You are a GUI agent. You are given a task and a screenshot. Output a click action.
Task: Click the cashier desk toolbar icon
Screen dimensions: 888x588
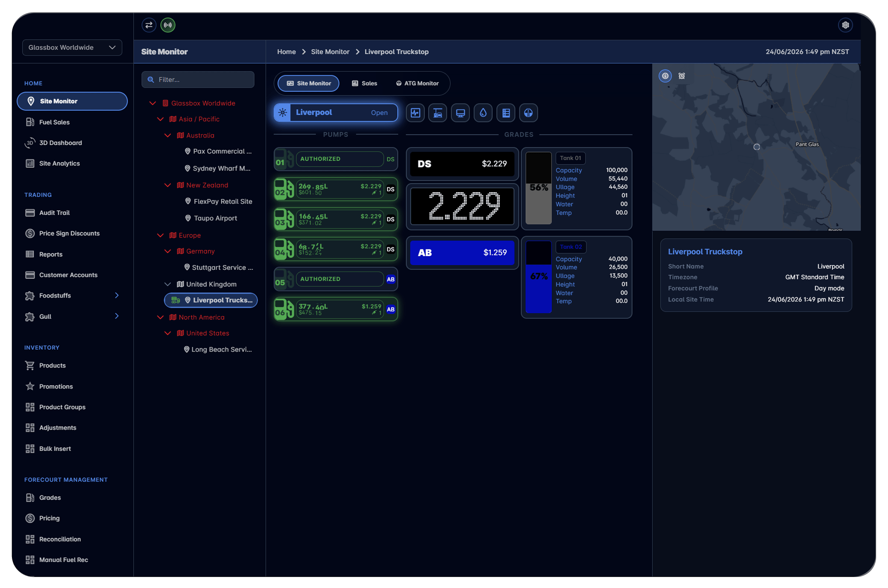tap(438, 113)
